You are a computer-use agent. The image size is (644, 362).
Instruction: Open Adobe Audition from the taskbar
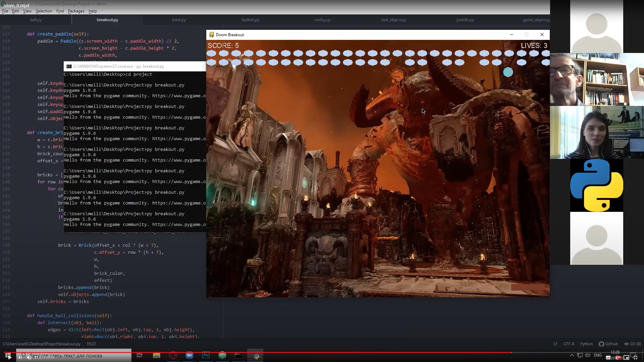(206, 355)
